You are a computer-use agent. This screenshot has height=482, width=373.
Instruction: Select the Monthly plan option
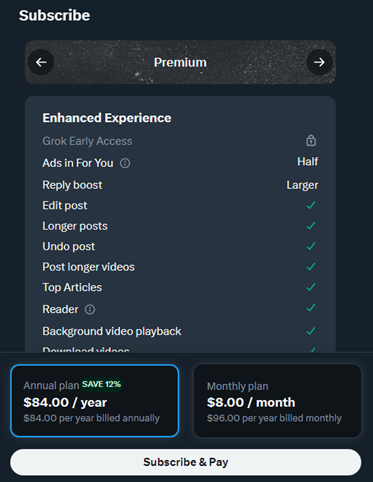tap(277, 401)
